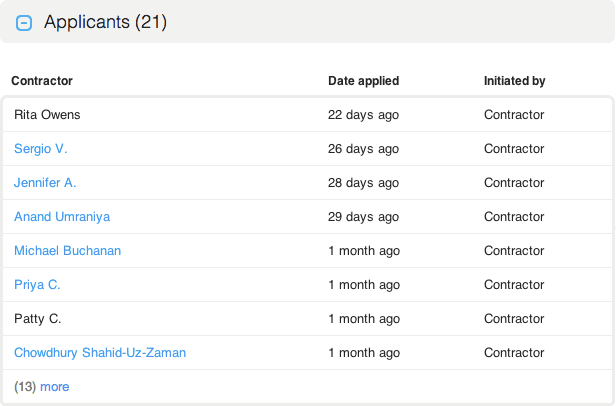616x406 pixels.
Task: Click the Date applied column header
Action: click(x=363, y=81)
